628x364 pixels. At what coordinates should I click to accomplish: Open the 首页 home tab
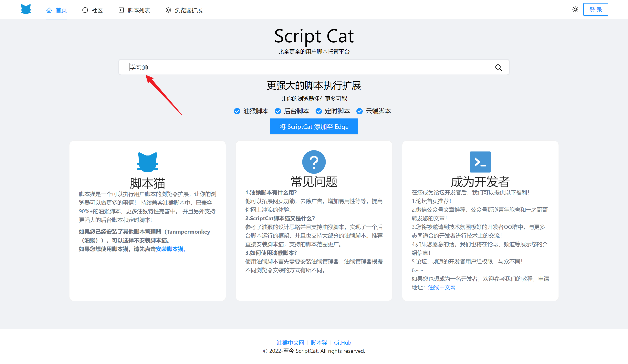point(57,10)
